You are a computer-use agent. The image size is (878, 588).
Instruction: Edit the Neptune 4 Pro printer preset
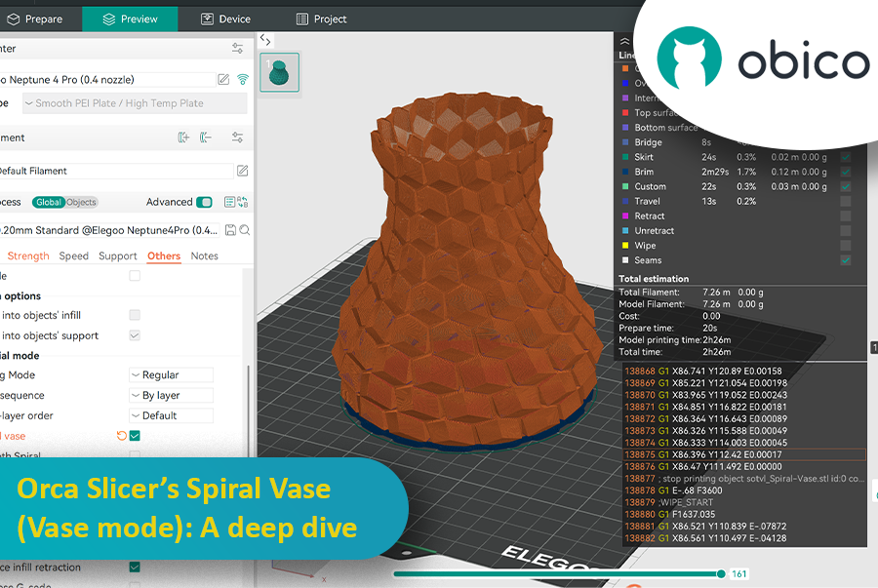point(223,79)
